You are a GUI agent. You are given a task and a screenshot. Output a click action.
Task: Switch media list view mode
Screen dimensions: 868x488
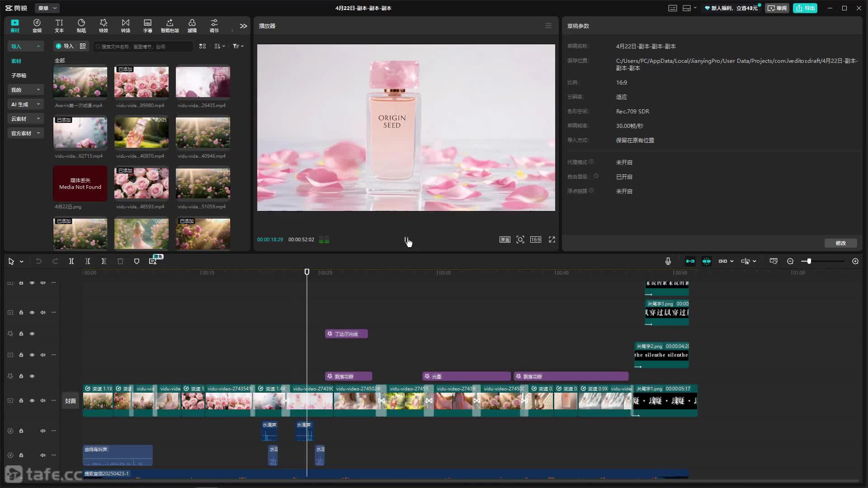point(203,46)
